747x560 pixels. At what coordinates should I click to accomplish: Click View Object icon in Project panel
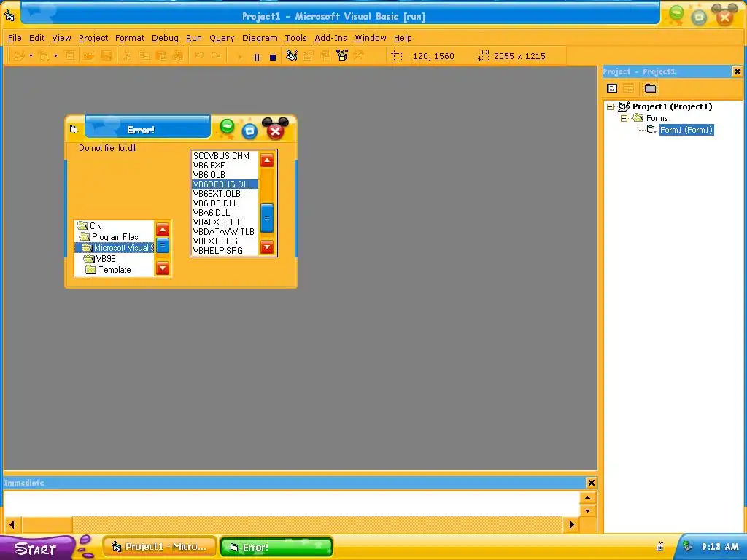coord(628,88)
